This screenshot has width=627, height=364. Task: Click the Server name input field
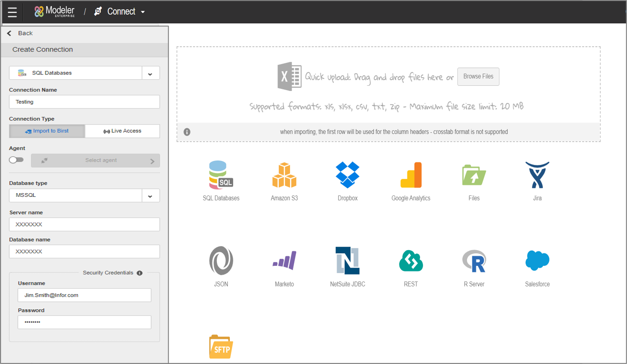(x=84, y=225)
